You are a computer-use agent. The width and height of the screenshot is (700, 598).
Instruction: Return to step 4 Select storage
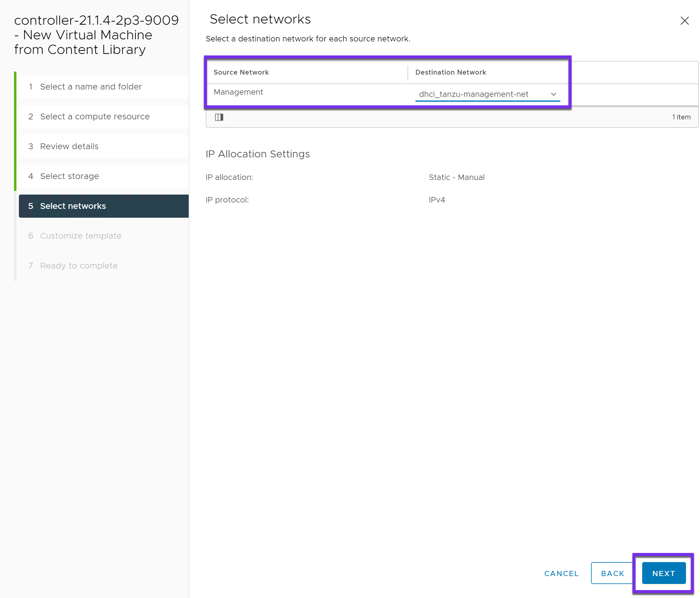pyautogui.click(x=69, y=176)
